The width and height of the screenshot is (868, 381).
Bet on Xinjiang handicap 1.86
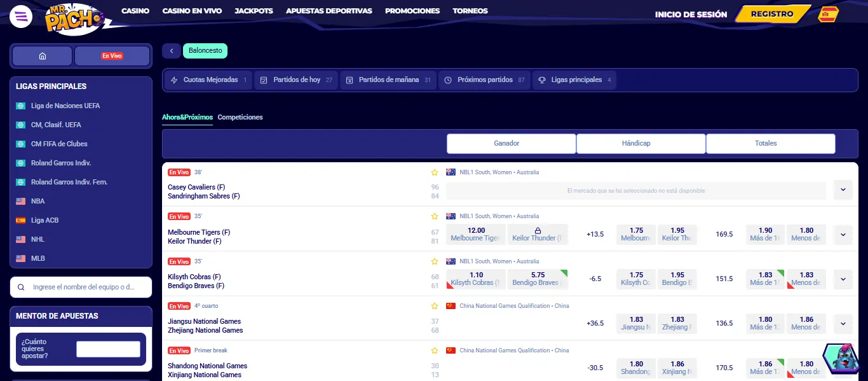677,368
